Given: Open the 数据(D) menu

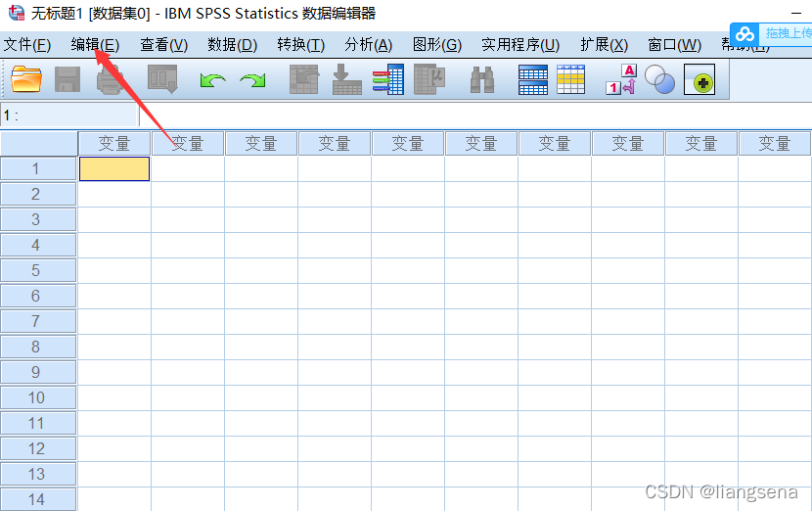Looking at the screenshot, I should 233,45.
